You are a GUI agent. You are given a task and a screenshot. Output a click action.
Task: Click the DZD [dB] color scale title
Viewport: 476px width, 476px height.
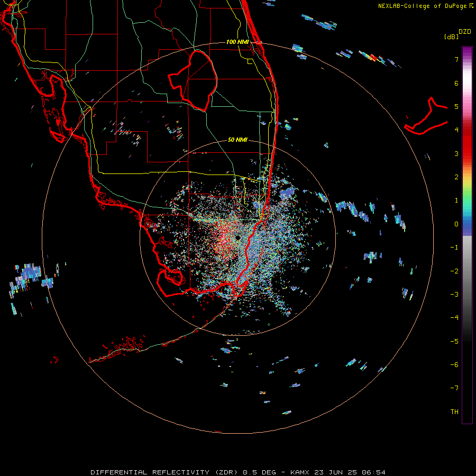(x=457, y=34)
